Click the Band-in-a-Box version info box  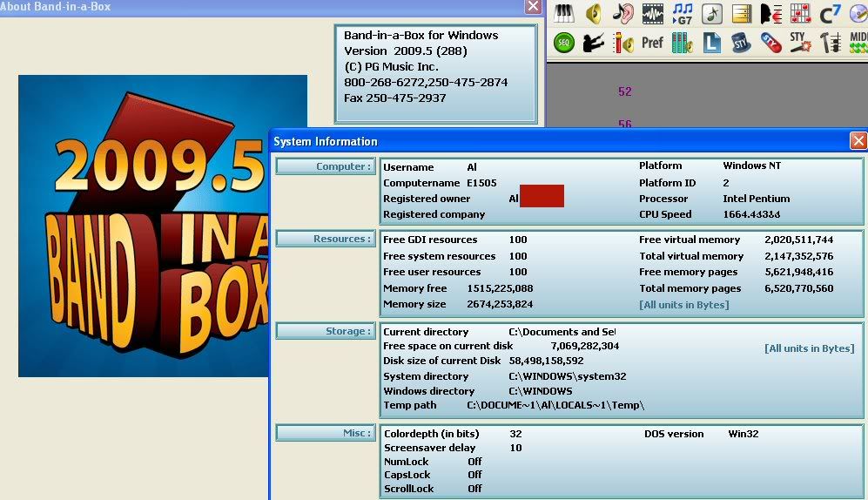(x=435, y=74)
